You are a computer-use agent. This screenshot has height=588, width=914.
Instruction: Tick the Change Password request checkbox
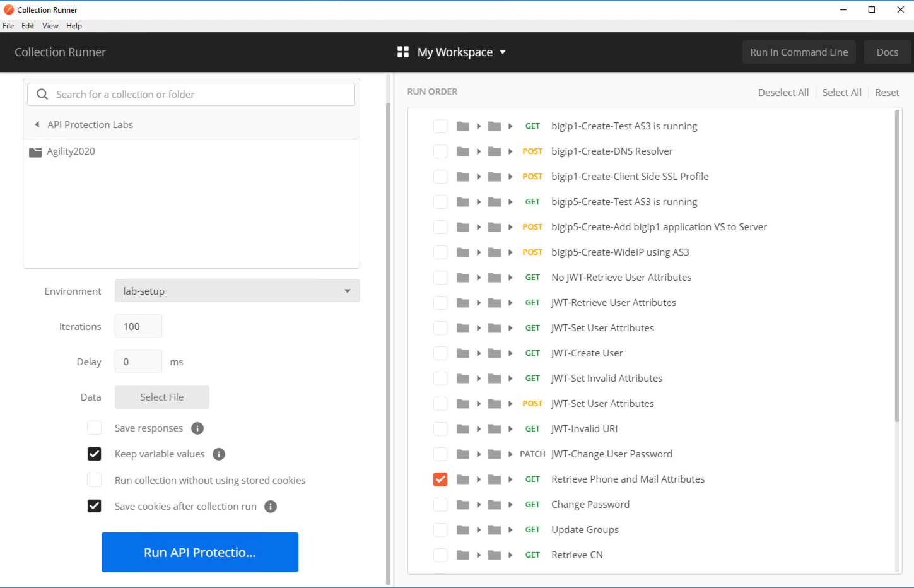point(440,505)
